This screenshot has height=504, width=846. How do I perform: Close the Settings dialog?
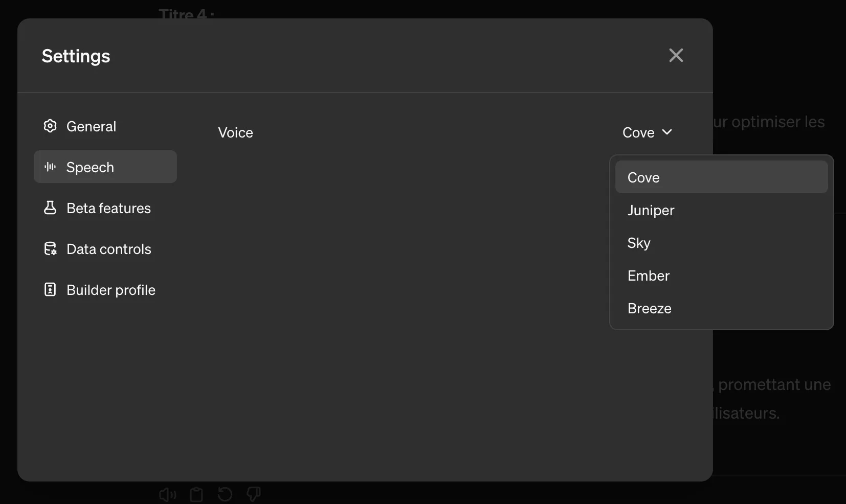tap(676, 55)
